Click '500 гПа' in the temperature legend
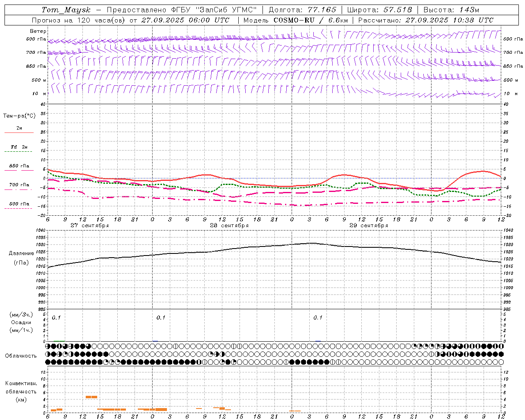 [19, 204]
